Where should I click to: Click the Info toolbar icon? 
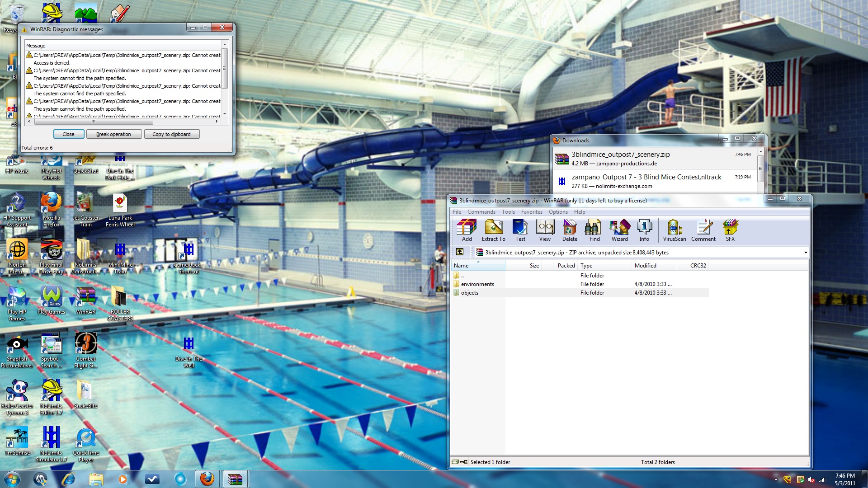point(644,230)
